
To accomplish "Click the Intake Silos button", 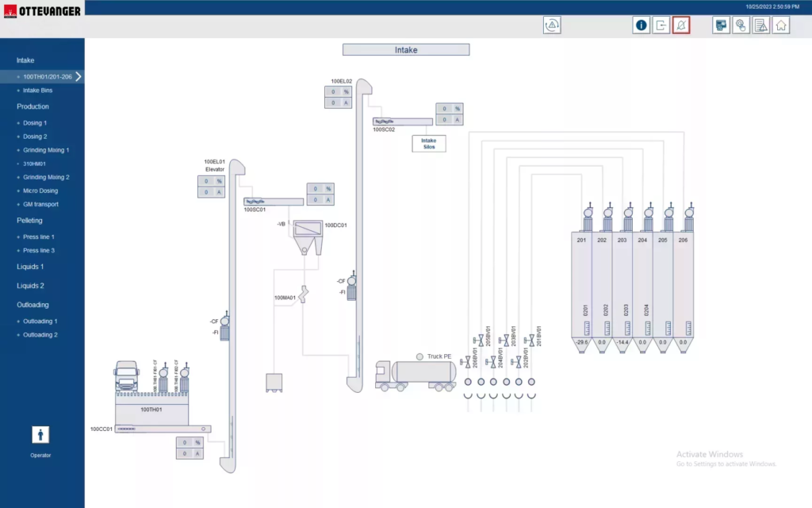I will [428, 143].
